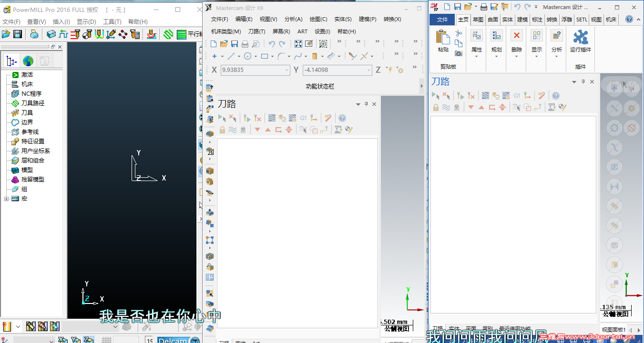
Task: Click 视图面板1 tab at bottom right
Action: (x=613, y=330)
